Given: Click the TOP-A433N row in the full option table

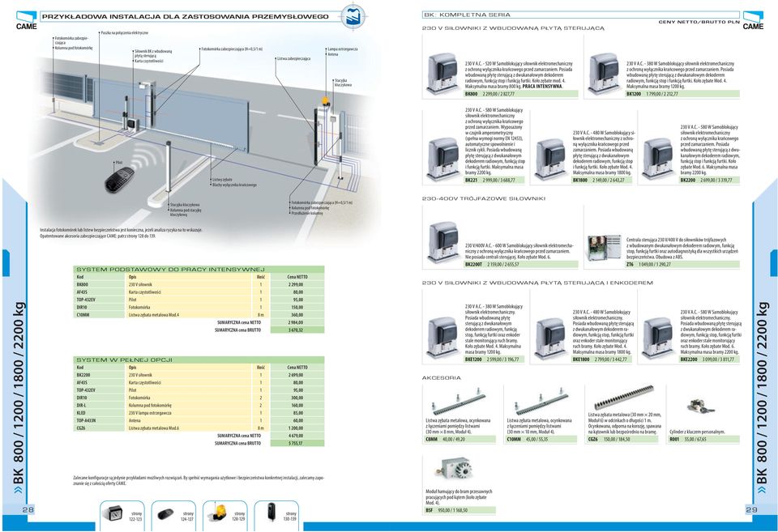Looking at the screenshot, I should (199, 420).
